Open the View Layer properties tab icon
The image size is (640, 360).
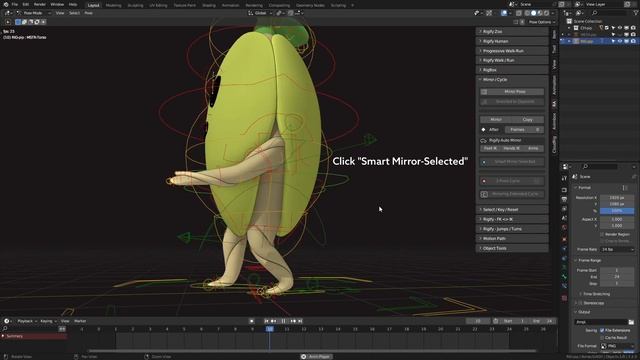click(x=564, y=209)
